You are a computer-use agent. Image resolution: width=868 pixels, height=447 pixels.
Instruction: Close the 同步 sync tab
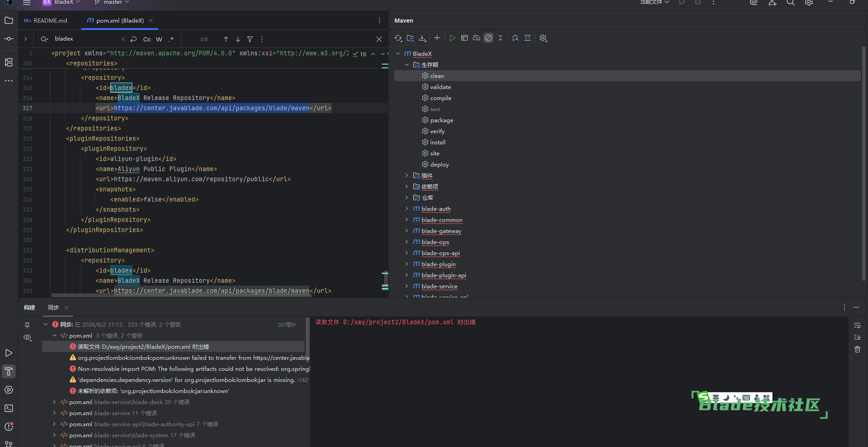tap(66, 308)
